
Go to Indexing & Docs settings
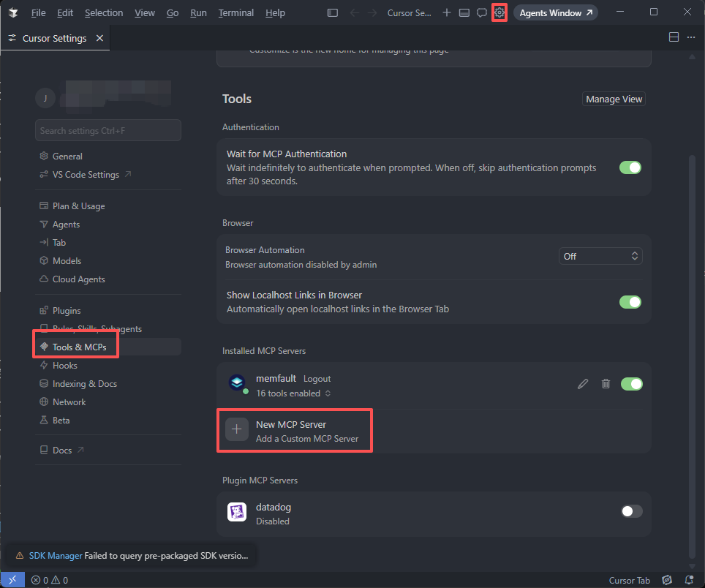(x=108, y=383)
